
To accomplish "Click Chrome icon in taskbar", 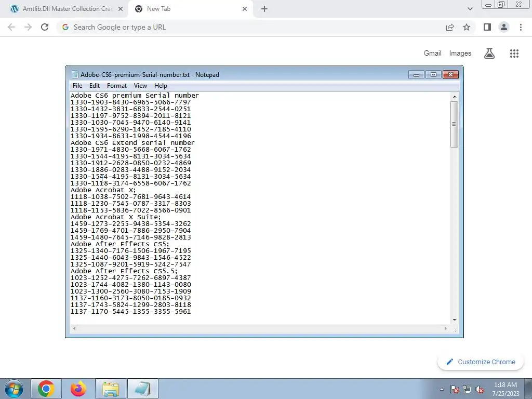I will [x=46, y=389].
